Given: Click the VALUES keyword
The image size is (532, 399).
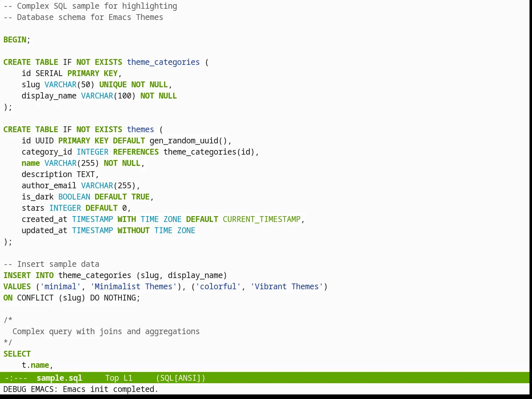Looking at the screenshot, I should [x=17, y=286].
